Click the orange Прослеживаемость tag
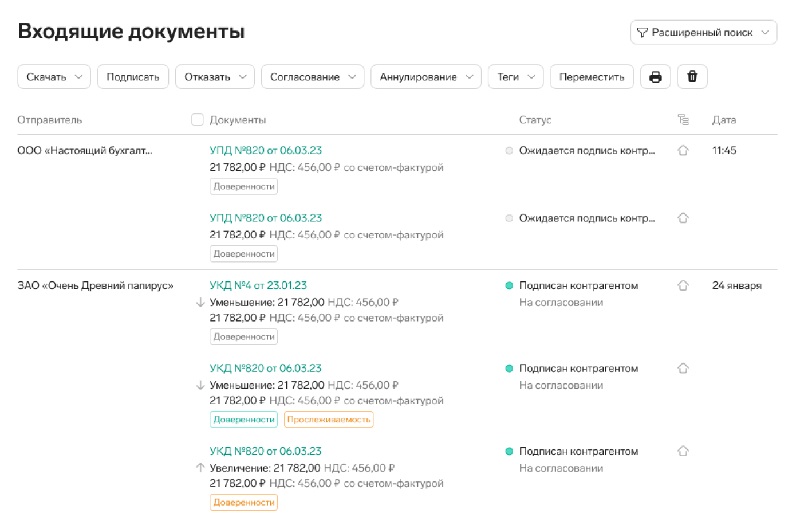 (x=329, y=420)
